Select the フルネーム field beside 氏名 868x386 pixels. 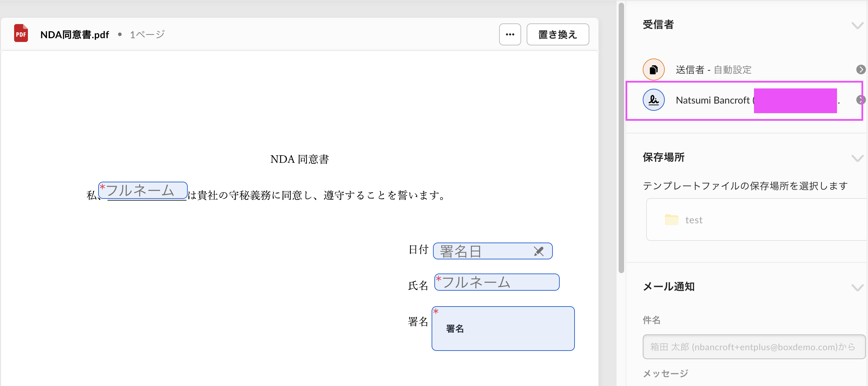pyautogui.click(x=497, y=282)
